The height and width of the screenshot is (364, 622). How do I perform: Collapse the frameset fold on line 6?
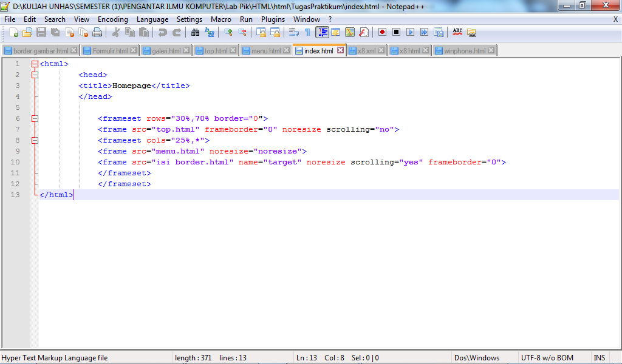coord(35,118)
